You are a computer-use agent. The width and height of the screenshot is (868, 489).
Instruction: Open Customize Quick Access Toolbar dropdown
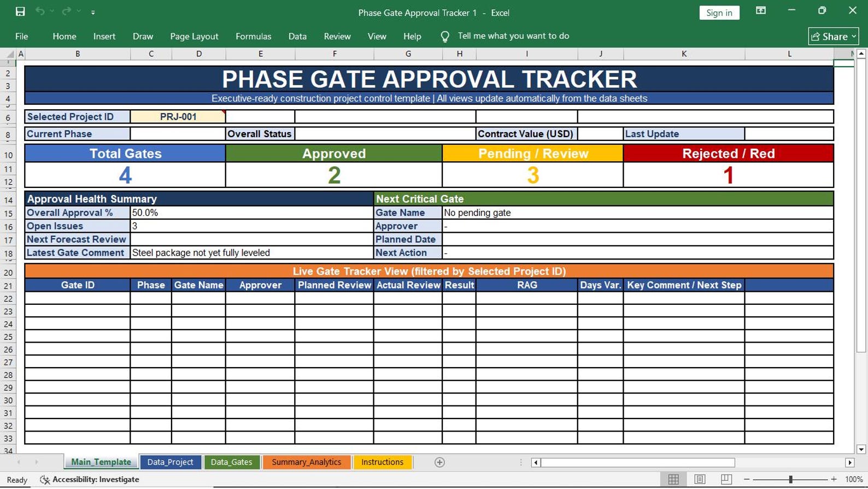pos(93,12)
